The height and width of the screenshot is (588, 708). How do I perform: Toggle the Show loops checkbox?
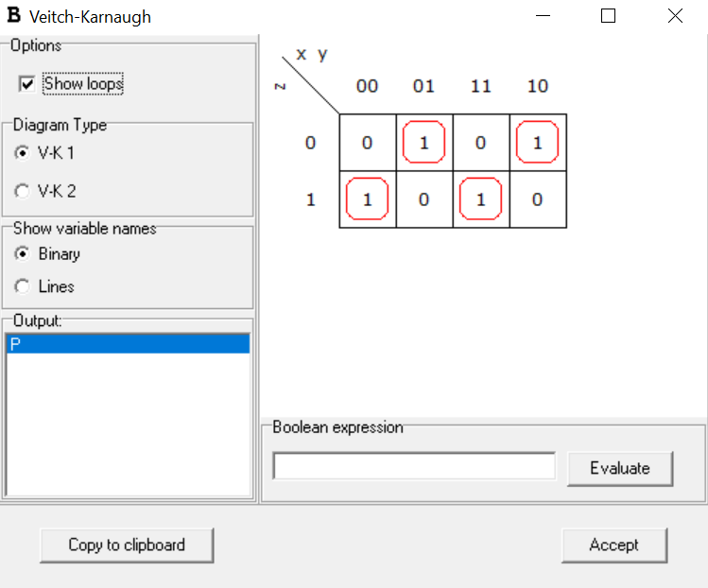point(26,85)
